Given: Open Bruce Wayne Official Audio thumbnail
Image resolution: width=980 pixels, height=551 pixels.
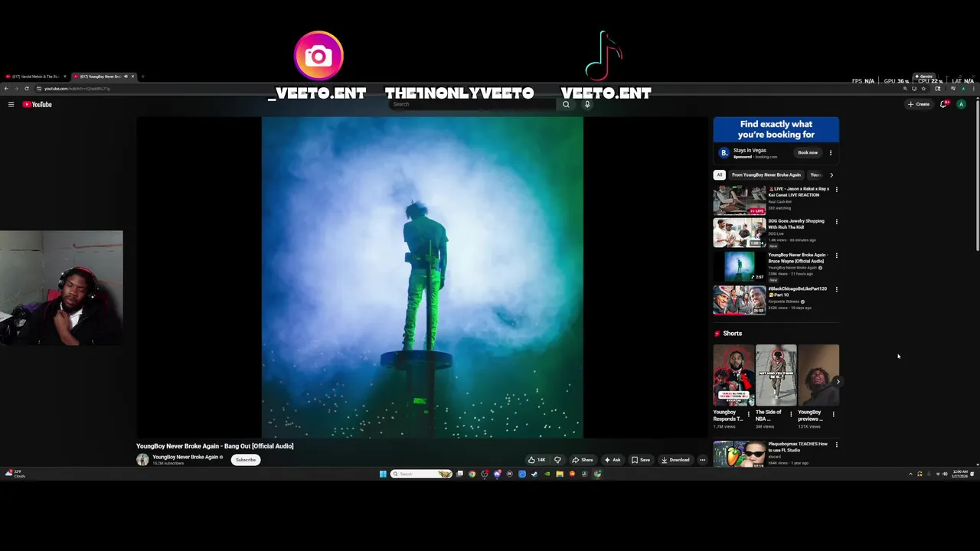Looking at the screenshot, I should (x=739, y=266).
